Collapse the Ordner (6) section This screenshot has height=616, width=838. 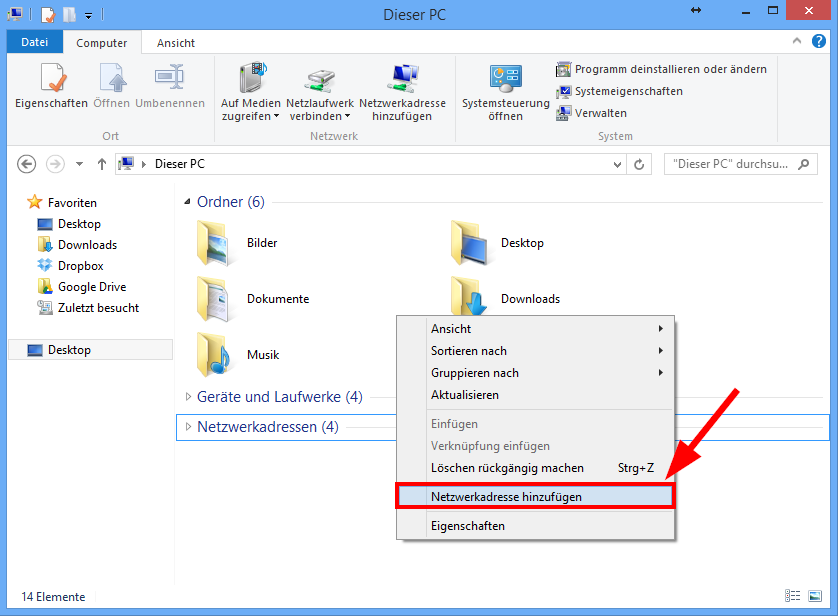tap(185, 201)
